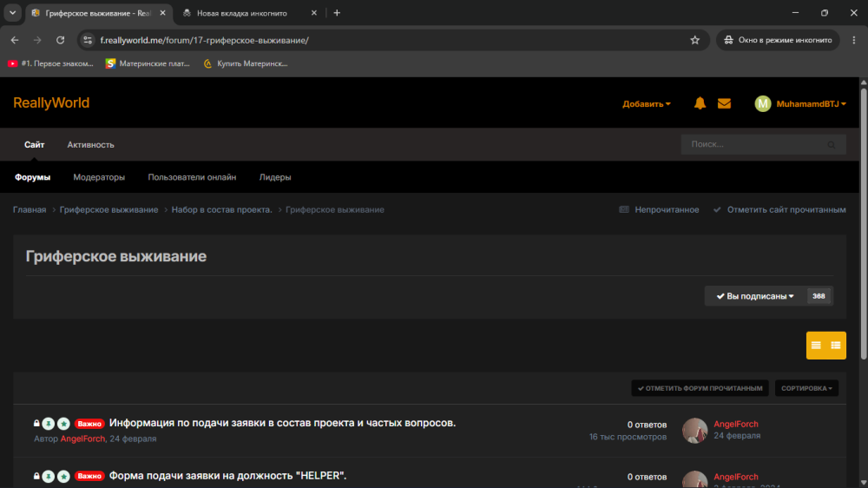Click the search magnifier icon
The width and height of the screenshot is (868, 488).
click(x=831, y=144)
